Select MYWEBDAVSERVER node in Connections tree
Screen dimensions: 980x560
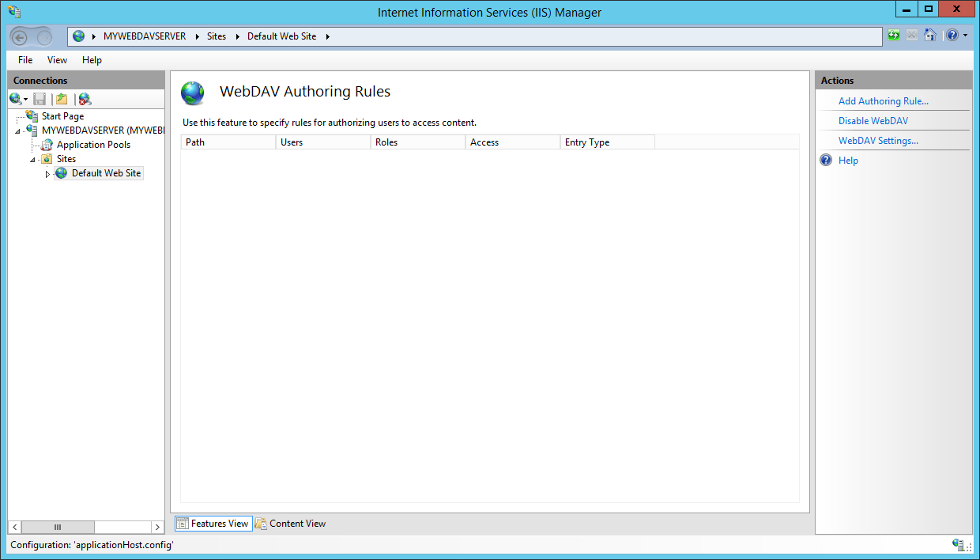tap(102, 131)
